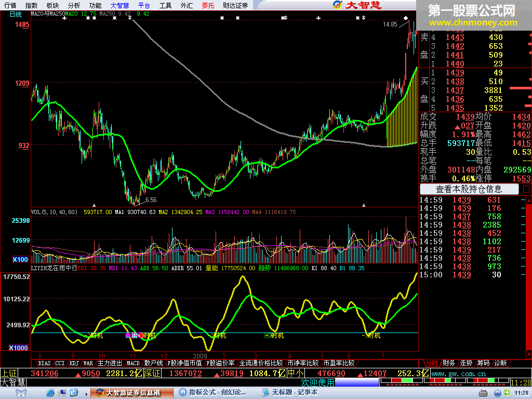Image resolution: width=532 pixels, height=399 pixels.
Task: Click the butterfly Start icon on taskbar
Action: (21, 393)
